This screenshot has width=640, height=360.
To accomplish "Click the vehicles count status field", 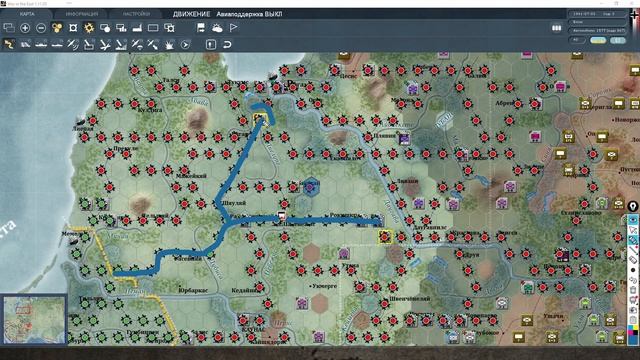I will pyautogui.click(x=598, y=31).
